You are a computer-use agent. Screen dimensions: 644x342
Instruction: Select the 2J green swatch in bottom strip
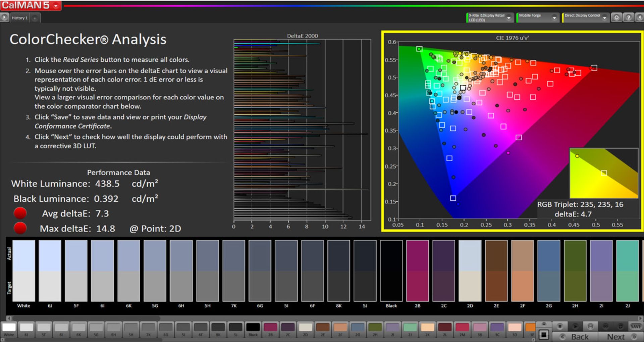pyautogui.click(x=410, y=329)
